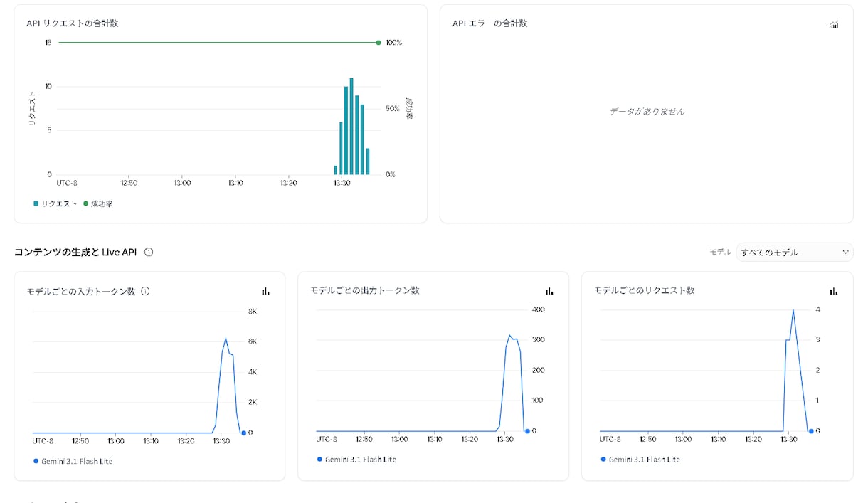Image resolution: width=868 pixels, height=503 pixels.
Task: Select the tallest bar in API requests chart
Action: click(x=351, y=126)
